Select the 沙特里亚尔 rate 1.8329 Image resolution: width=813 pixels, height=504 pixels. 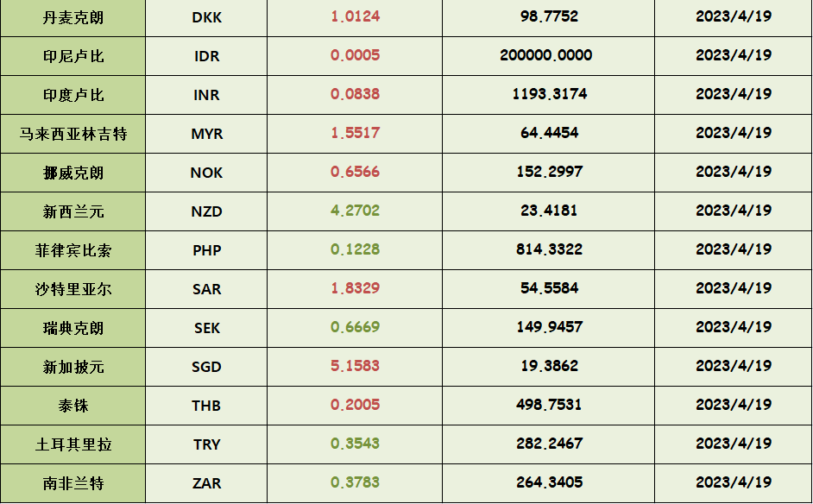[x=355, y=288]
